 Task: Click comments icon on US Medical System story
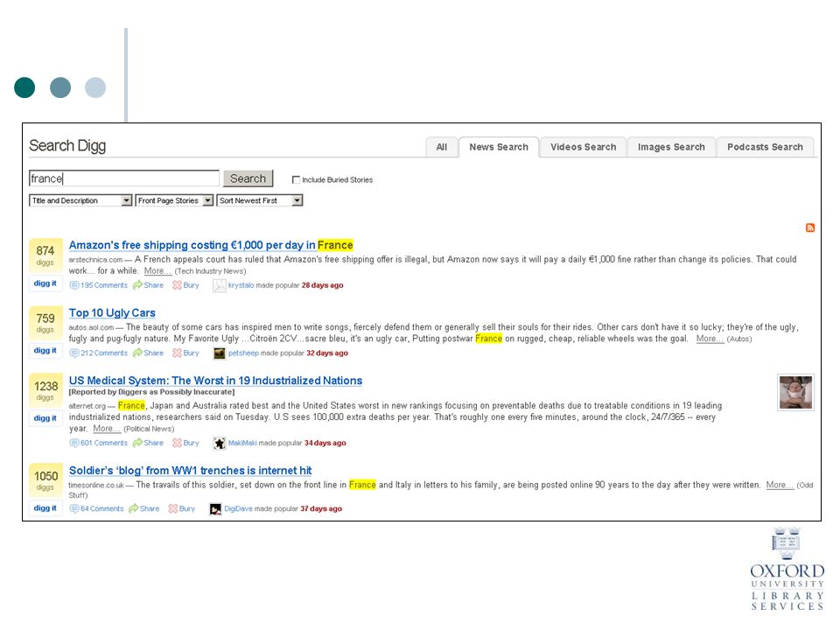click(73, 443)
